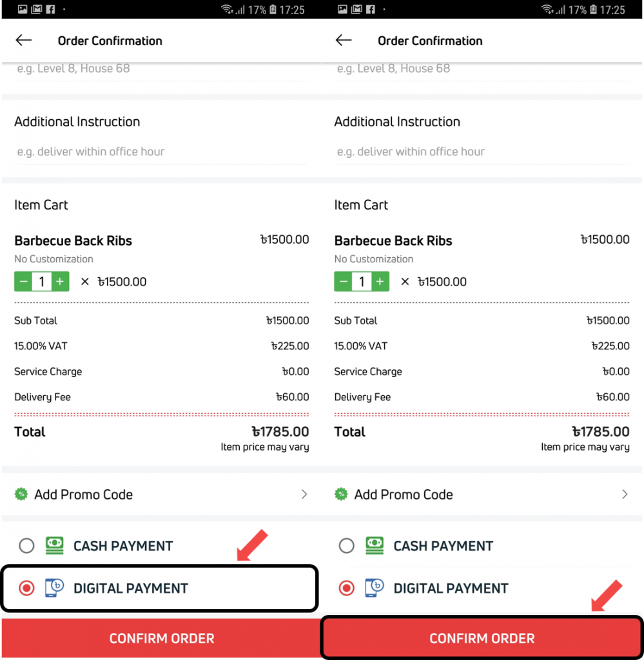
Task: Click cash money icon on left screen
Action: coord(55,545)
